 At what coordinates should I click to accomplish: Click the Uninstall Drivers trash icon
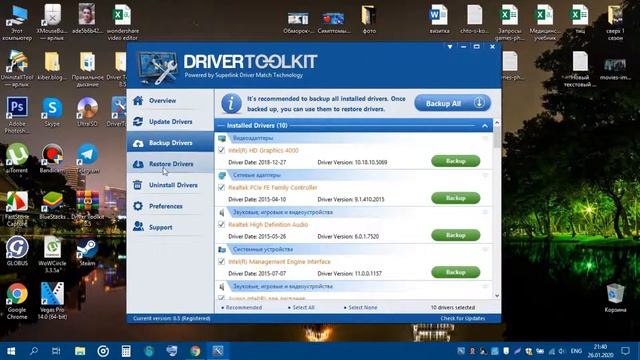click(138, 185)
